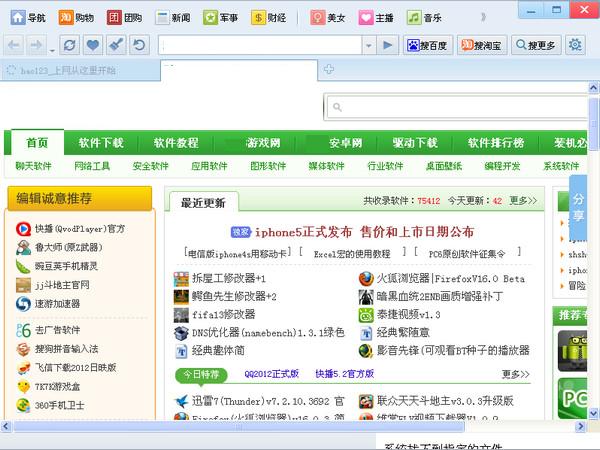Click 360手机卫士 icon

pos(23,405)
